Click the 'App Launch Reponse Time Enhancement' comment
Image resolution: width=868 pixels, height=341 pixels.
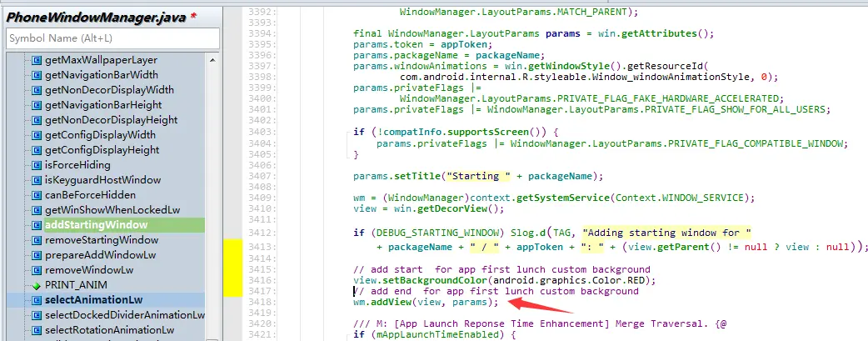tap(540, 323)
